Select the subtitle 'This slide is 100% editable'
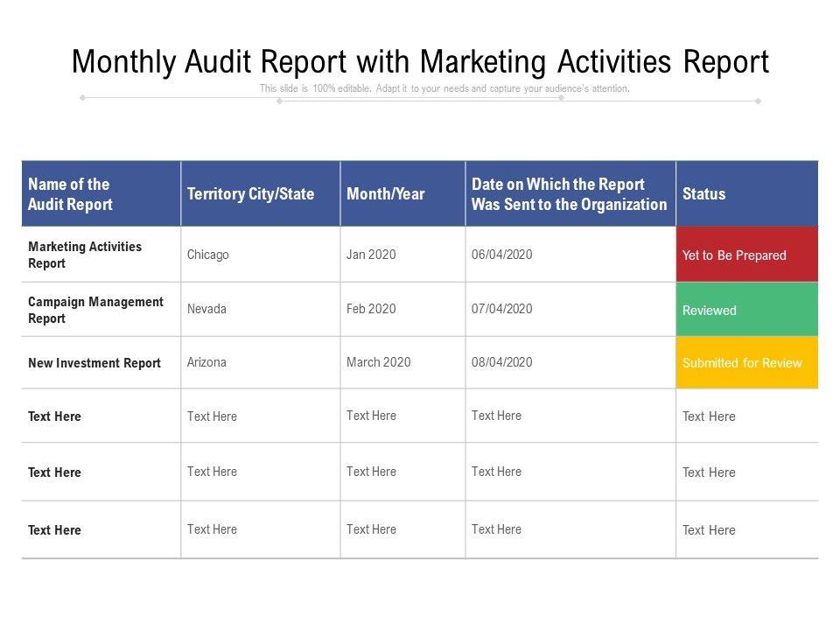This screenshot has height=630, width=840. point(444,88)
